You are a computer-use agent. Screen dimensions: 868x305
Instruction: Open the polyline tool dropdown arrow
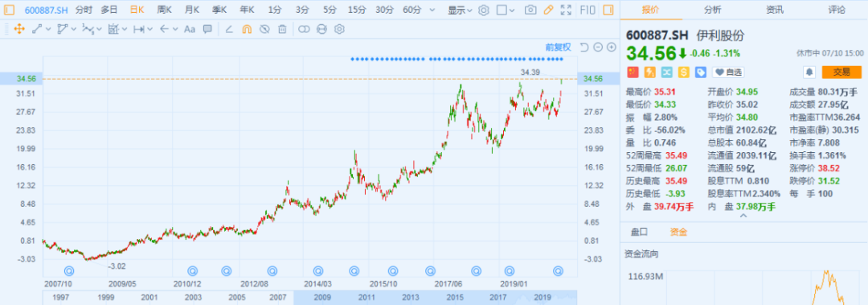pos(74,30)
